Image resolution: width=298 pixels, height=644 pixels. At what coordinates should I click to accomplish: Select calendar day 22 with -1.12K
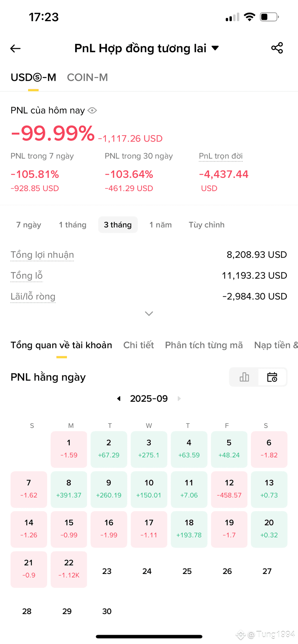pyautogui.click(x=69, y=569)
